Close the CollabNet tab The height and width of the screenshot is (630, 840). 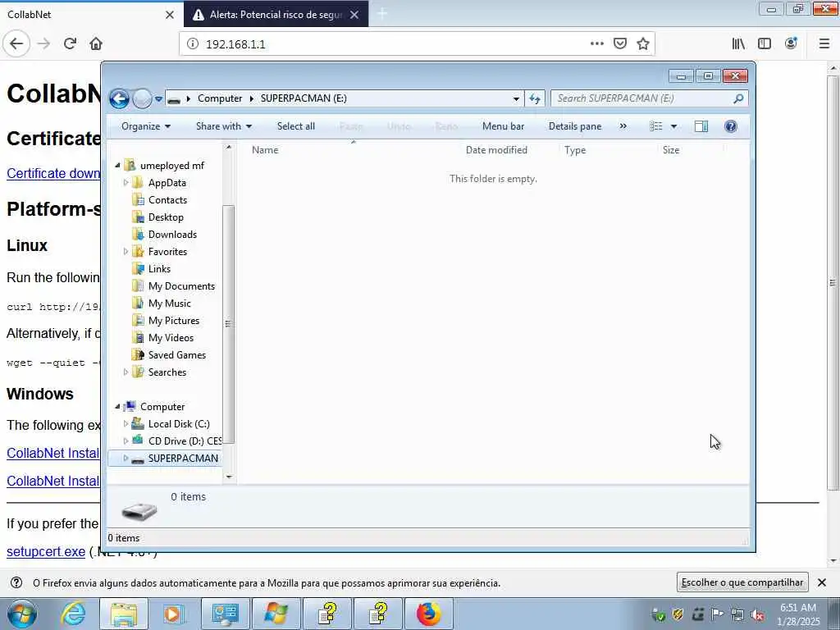(170, 15)
